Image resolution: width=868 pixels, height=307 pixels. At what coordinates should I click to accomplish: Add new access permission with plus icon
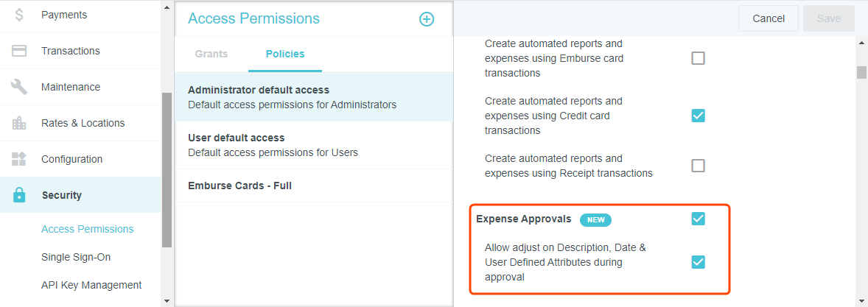(x=427, y=19)
